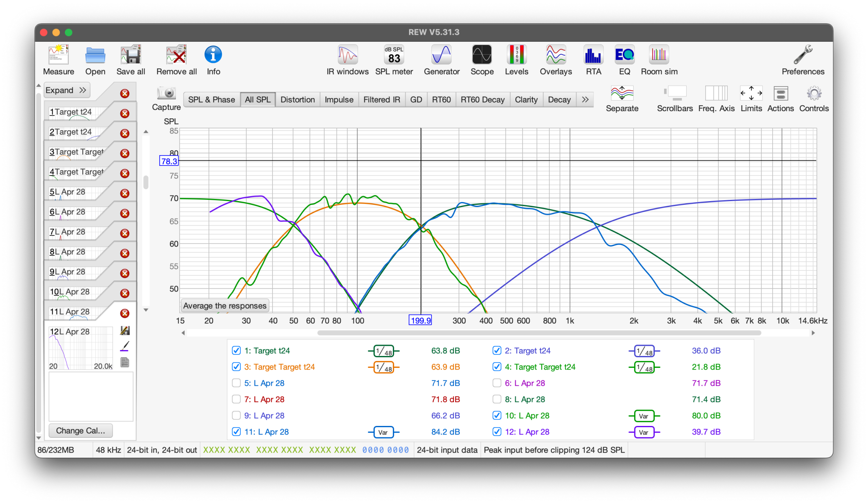Launch the Generator tool
The image size is (868, 504).
coord(442,55)
